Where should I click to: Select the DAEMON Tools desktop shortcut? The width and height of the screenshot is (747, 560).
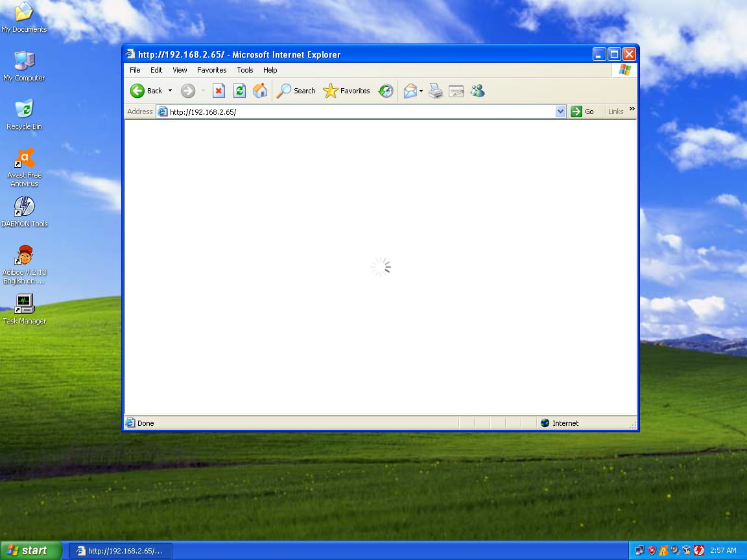pyautogui.click(x=24, y=212)
